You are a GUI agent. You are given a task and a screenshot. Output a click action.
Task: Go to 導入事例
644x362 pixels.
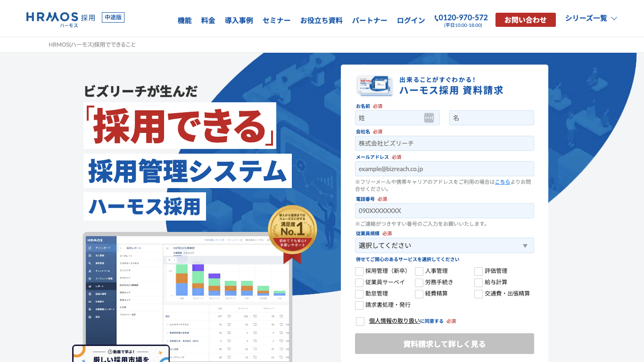tap(239, 20)
